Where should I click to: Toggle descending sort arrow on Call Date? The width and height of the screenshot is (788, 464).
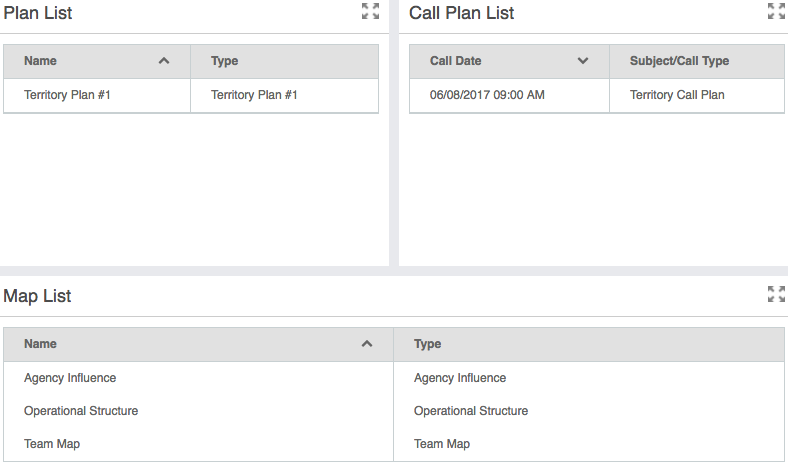(x=583, y=61)
